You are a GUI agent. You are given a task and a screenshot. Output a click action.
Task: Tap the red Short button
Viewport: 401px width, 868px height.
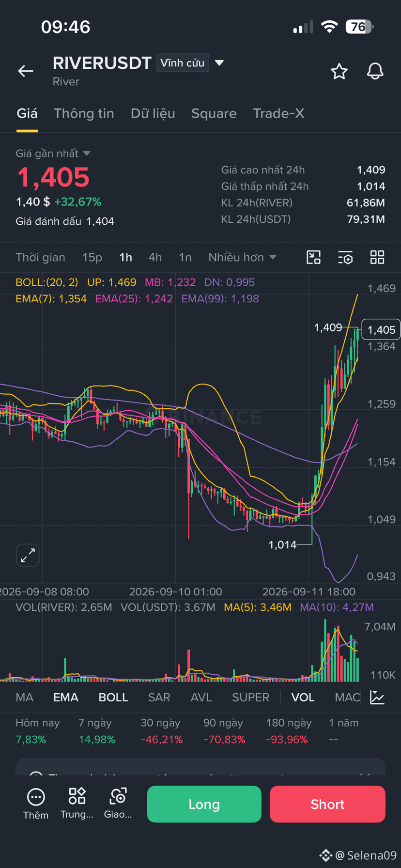tap(327, 804)
